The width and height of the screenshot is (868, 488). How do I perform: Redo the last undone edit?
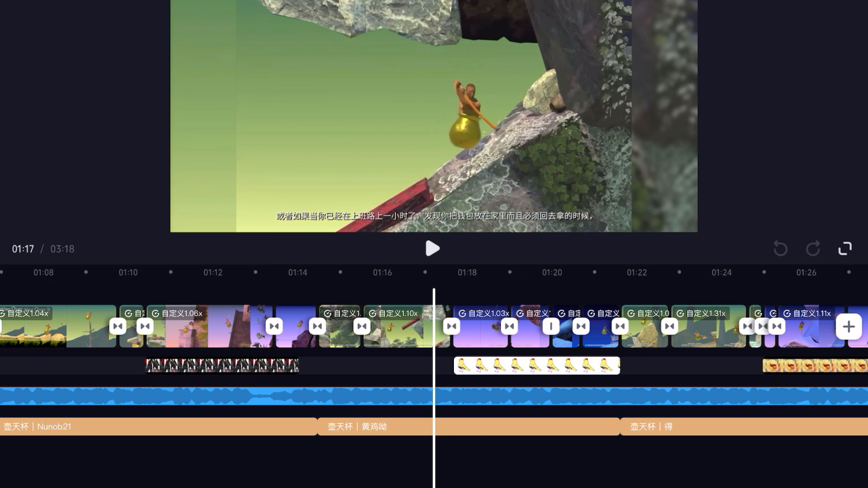tap(813, 248)
